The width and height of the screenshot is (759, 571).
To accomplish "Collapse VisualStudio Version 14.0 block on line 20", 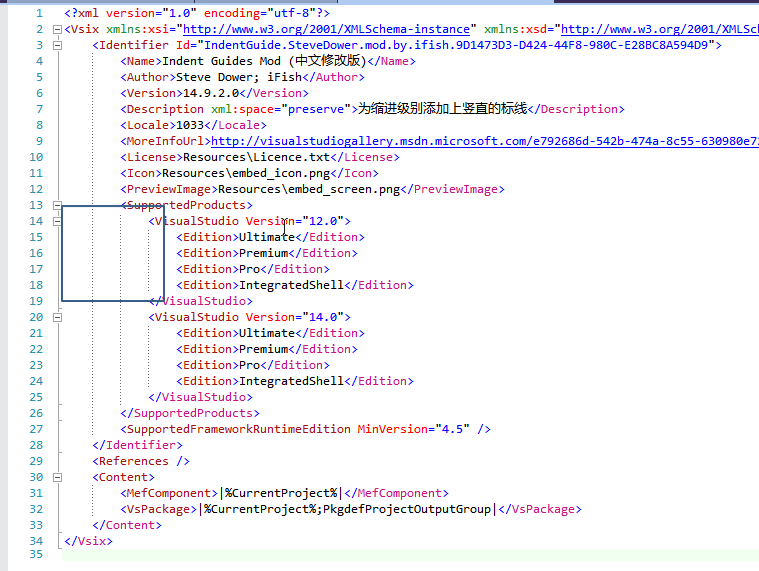I will coord(57,317).
